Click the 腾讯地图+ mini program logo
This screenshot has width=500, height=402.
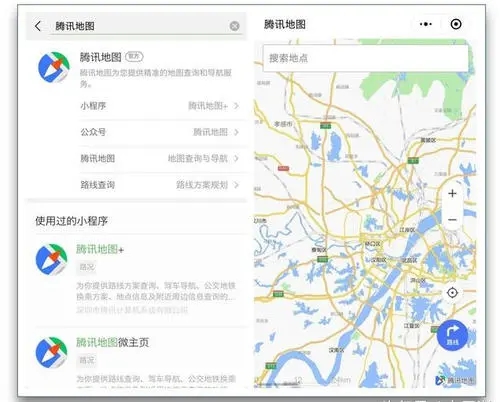point(52,259)
